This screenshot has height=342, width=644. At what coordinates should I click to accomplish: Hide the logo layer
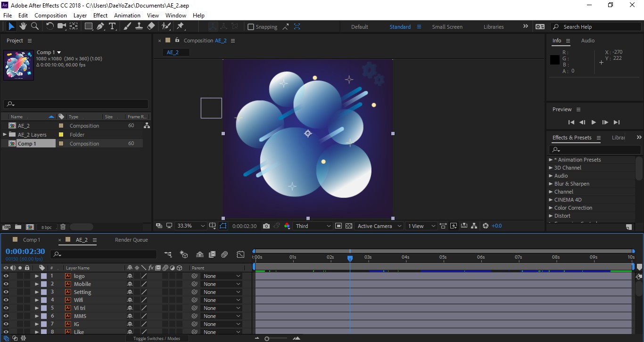[6, 276]
